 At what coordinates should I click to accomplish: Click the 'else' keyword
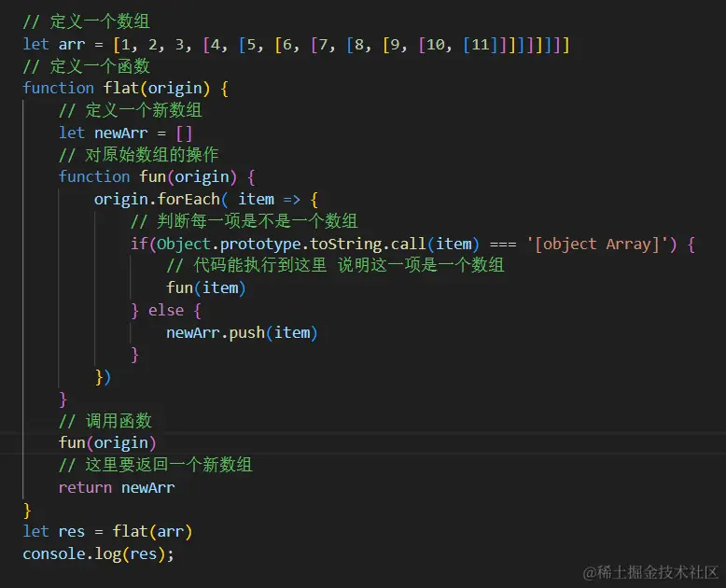click(166, 310)
